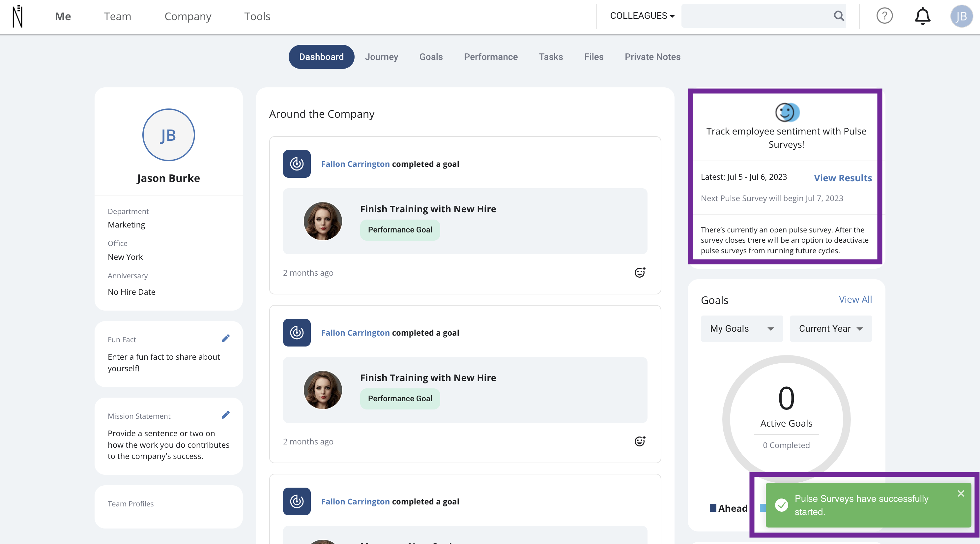The width and height of the screenshot is (980, 544).
Task: Click the company N logo
Action: pos(17,16)
